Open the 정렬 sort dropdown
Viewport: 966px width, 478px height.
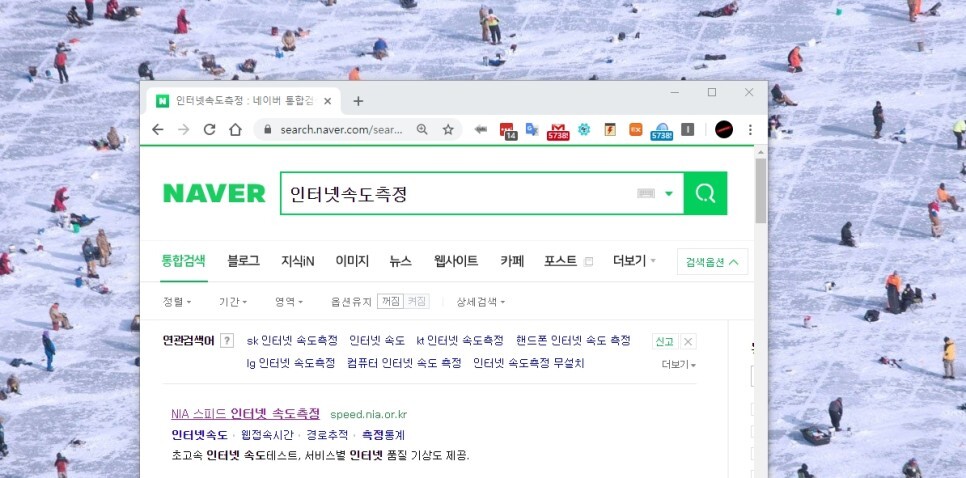177,302
